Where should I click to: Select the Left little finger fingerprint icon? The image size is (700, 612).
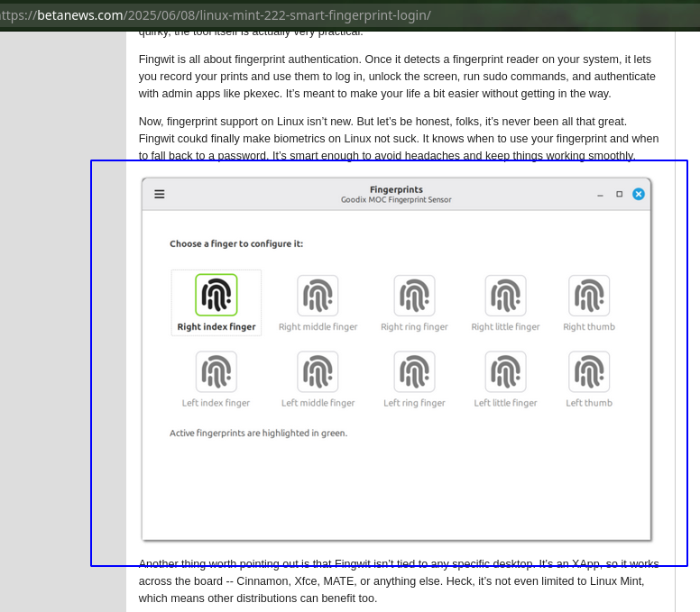pos(505,371)
